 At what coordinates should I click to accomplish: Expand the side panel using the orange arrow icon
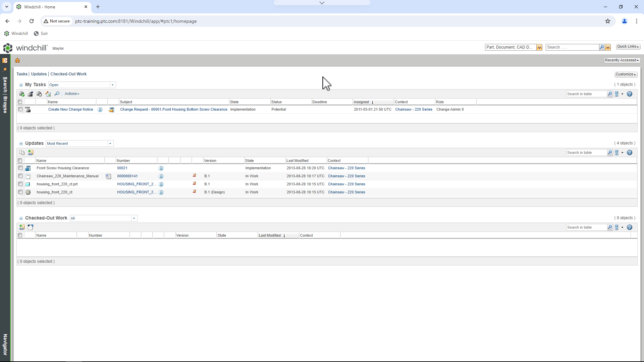[5, 60]
